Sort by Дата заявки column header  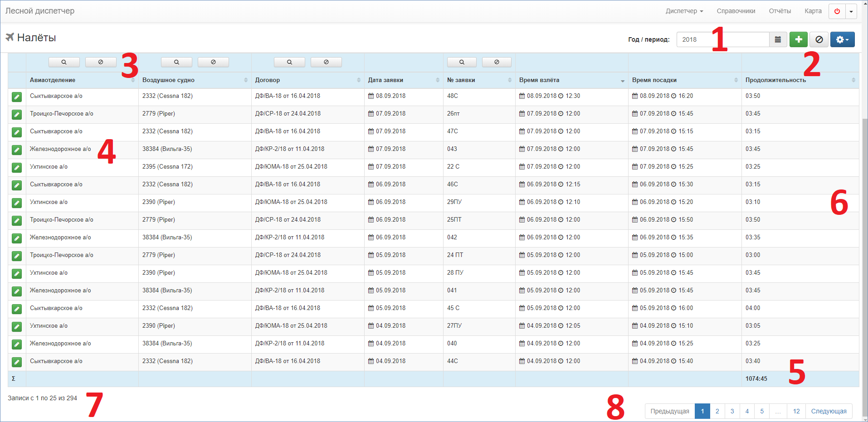click(x=404, y=80)
